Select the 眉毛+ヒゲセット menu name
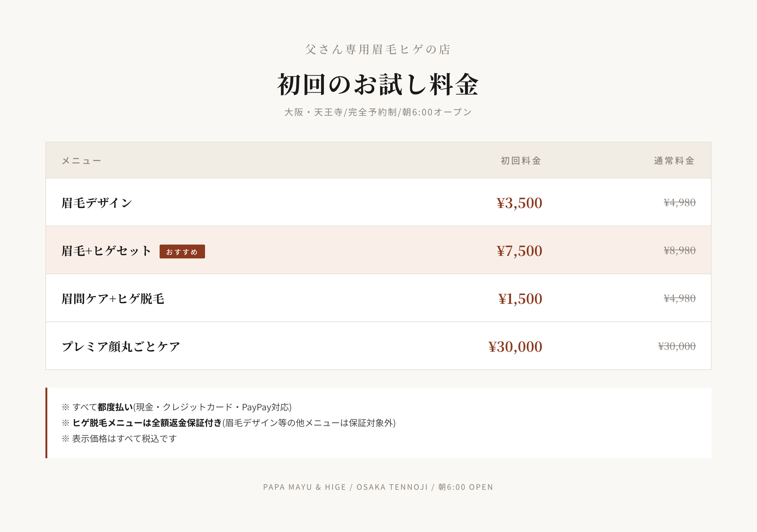Screen dimensions: 757x532 coord(106,251)
